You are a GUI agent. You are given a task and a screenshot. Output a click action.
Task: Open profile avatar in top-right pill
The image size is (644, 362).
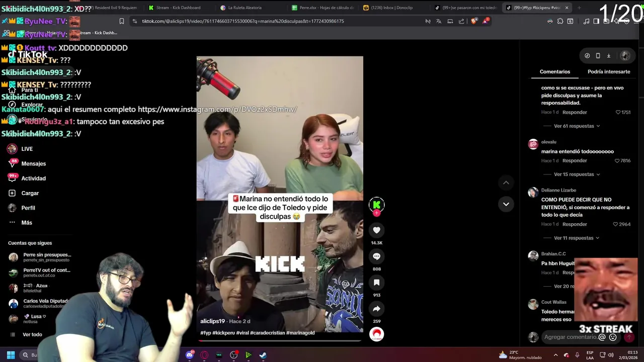625,56
